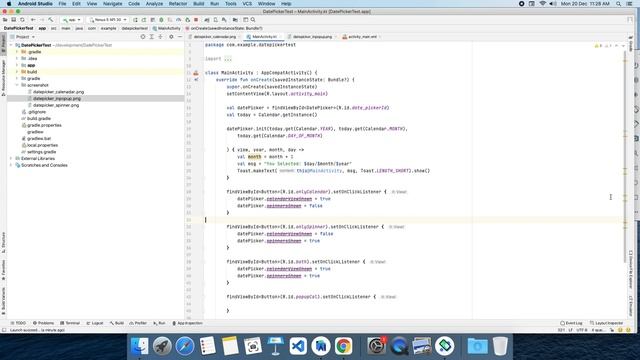
Task: Click UTF-8 encoding in status bar
Action: 582,330
